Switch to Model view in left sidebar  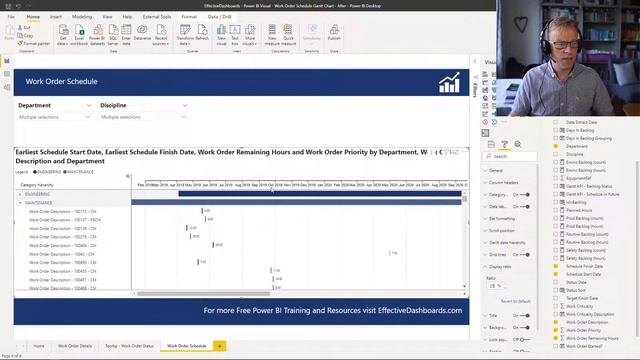pyautogui.click(x=7, y=87)
